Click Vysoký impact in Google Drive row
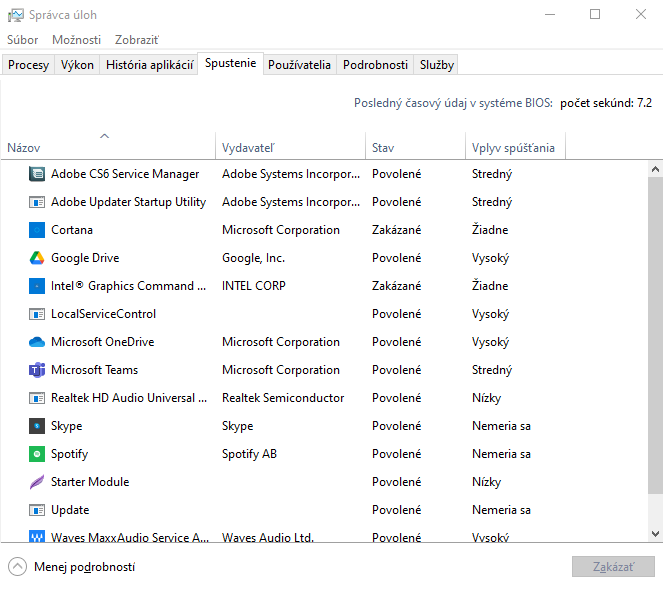This screenshot has height=591, width=663. [490, 258]
